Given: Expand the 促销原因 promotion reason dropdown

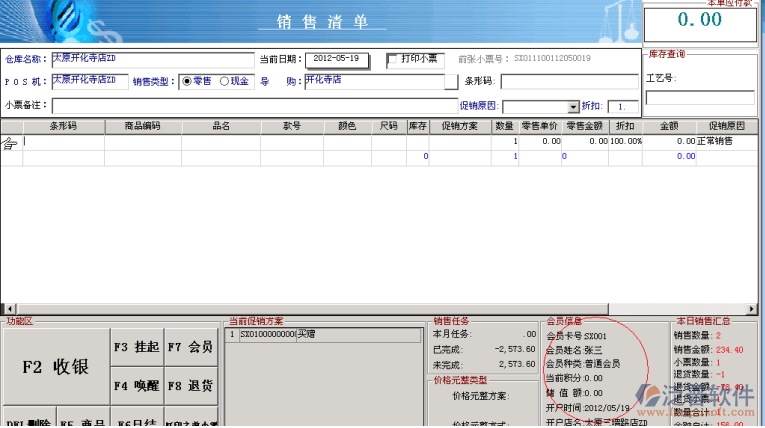Looking at the screenshot, I should point(573,106).
